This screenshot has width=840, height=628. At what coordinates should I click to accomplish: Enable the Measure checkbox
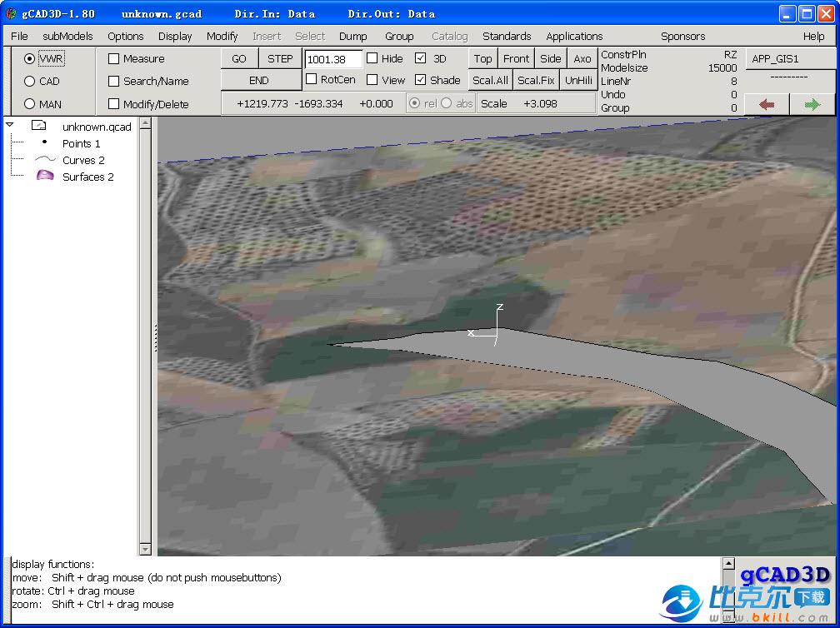coord(114,59)
